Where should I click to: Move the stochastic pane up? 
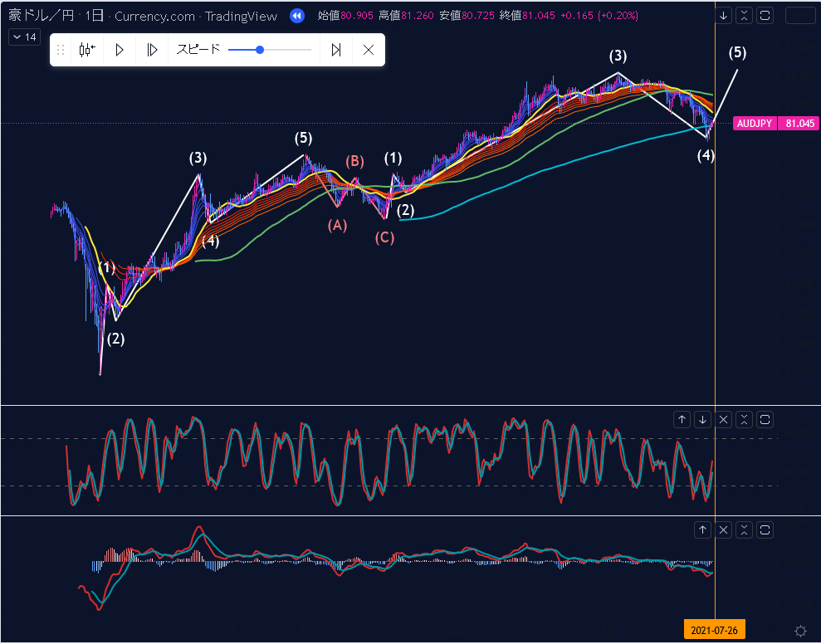coord(682,419)
